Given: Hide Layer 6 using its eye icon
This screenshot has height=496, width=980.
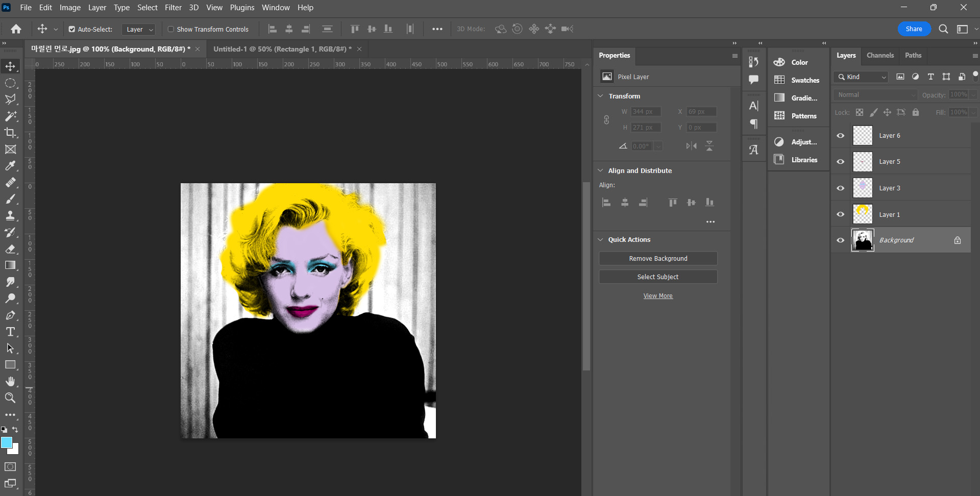Looking at the screenshot, I should pos(840,136).
